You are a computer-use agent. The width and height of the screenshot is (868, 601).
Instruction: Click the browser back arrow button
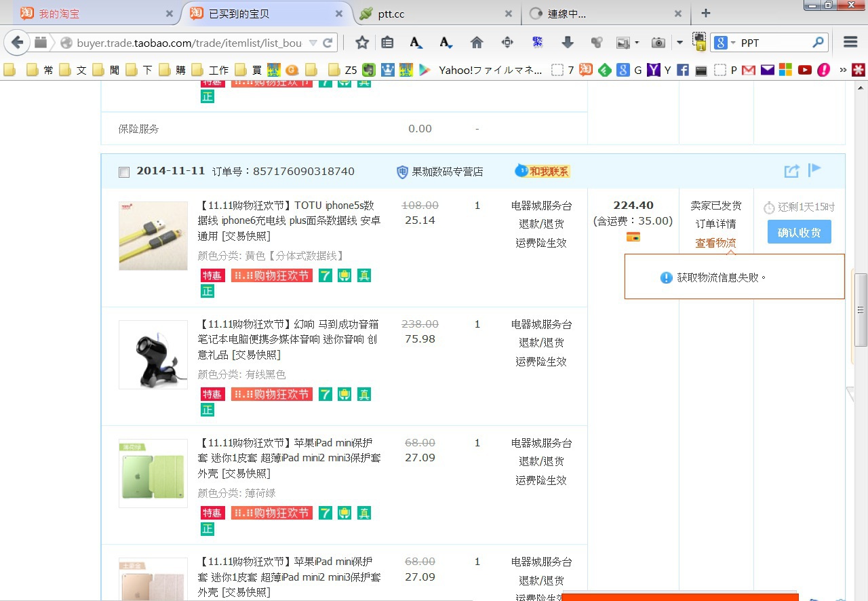point(18,43)
